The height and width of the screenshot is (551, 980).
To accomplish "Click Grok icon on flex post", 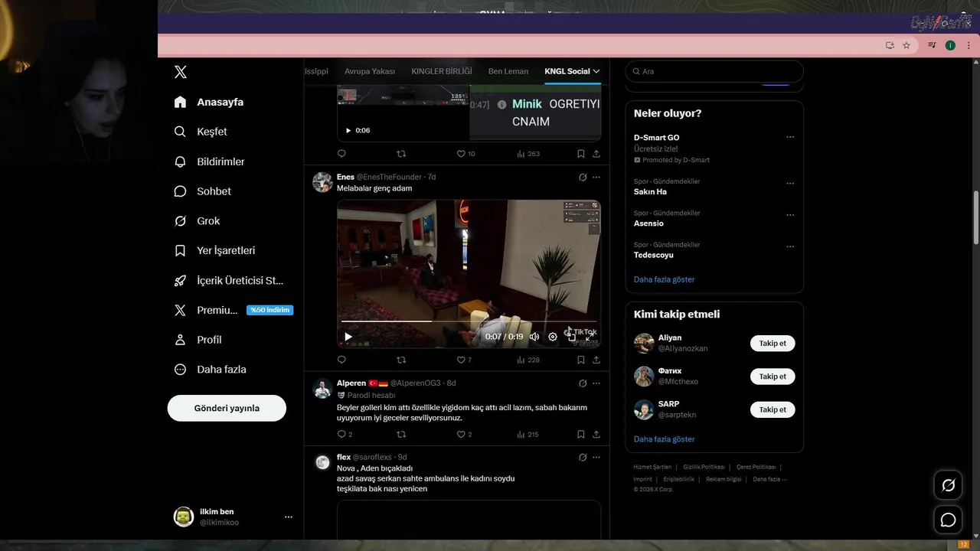I will tap(583, 458).
